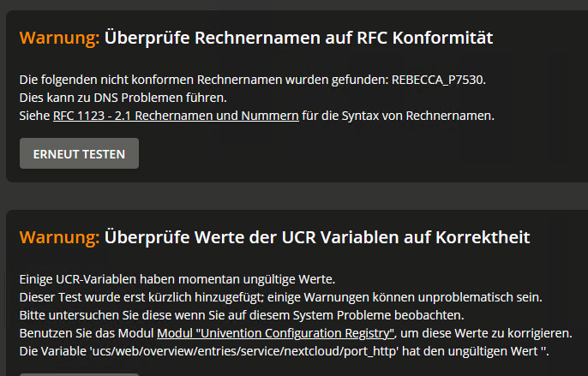Click the line Einige UCR-Variablen haben momentan ungültige Werte
Screen dimensions: 588x376
(x=177, y=279)
